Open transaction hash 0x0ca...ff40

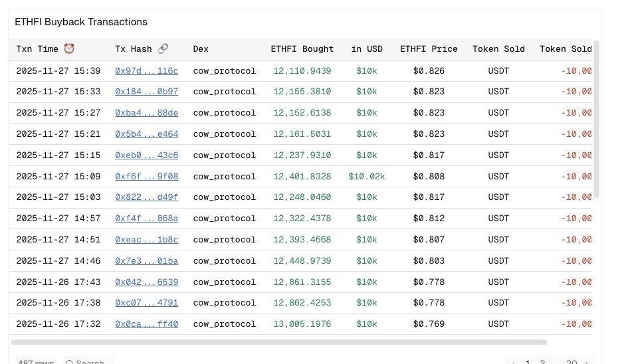coord(146,324)
